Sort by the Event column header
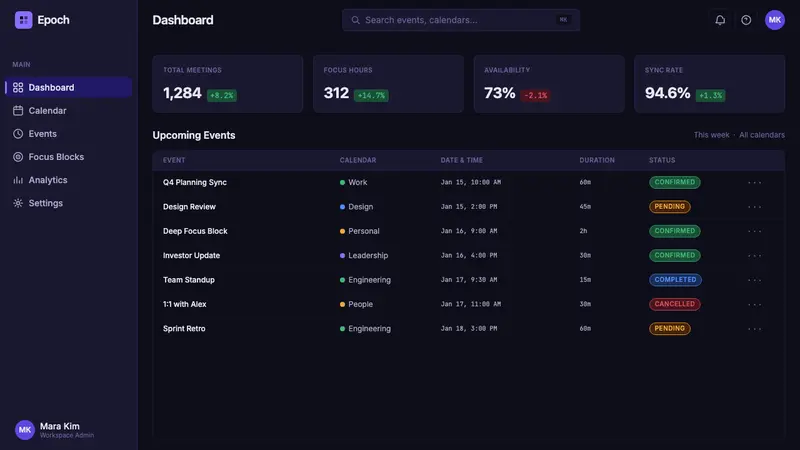Screen dimensions: 800x450 (x=174, y=160)
